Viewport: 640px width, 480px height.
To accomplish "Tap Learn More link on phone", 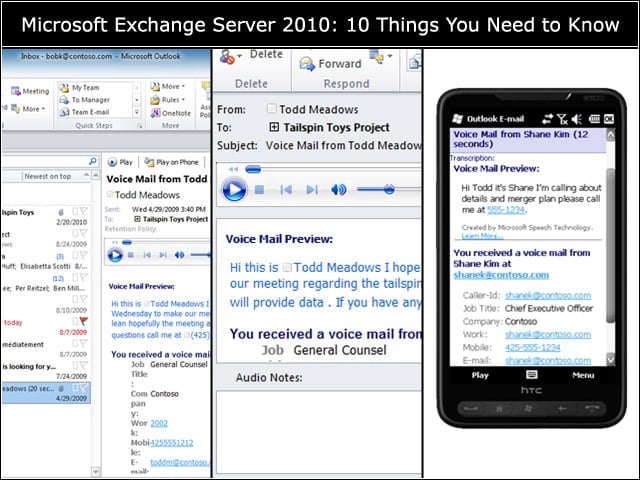I will 482,236.
